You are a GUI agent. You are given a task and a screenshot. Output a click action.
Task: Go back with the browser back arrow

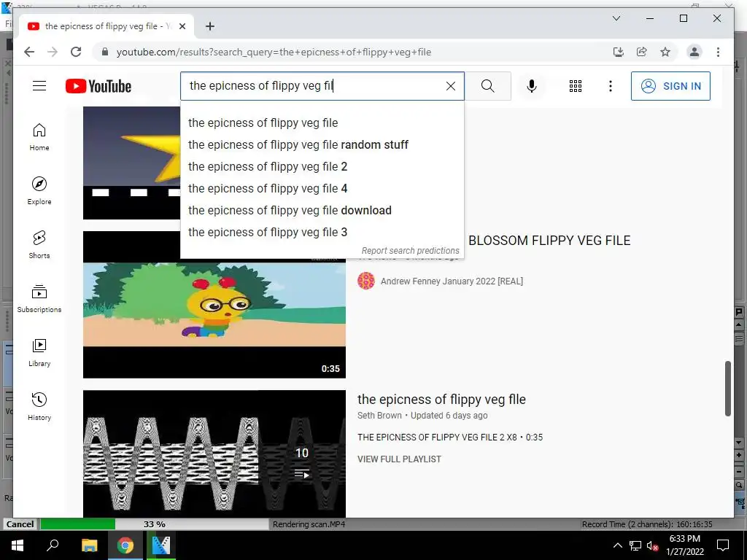tap(29, 52)
